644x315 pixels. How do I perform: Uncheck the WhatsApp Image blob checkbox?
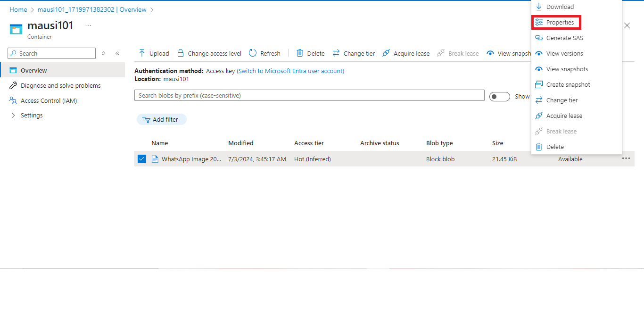pyautogui.click(x=142, y=159)
